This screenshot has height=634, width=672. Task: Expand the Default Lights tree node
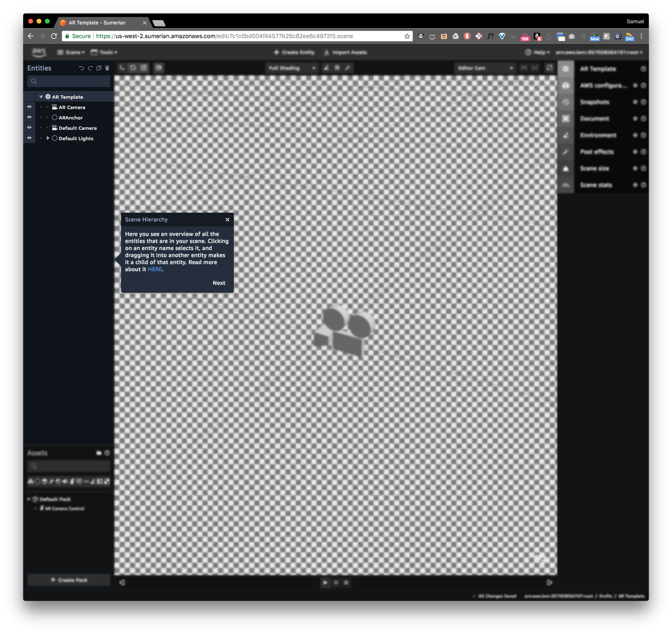pos(48,138)
